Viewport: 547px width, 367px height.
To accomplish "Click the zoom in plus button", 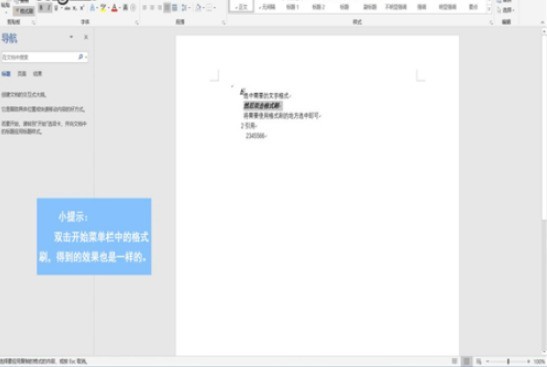I will pyautogui.click(x=529, y=361).
